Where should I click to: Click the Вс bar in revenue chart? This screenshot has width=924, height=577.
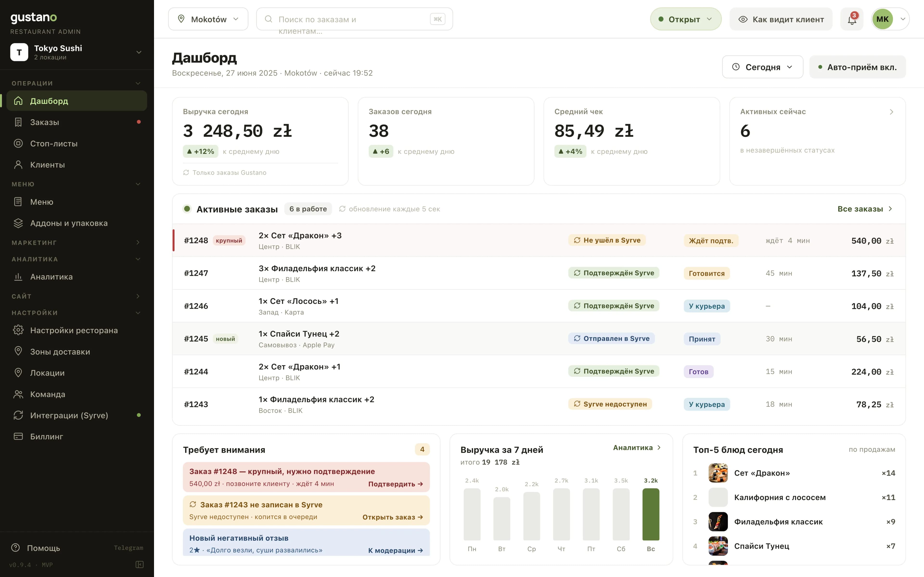(x=651, y=514)
